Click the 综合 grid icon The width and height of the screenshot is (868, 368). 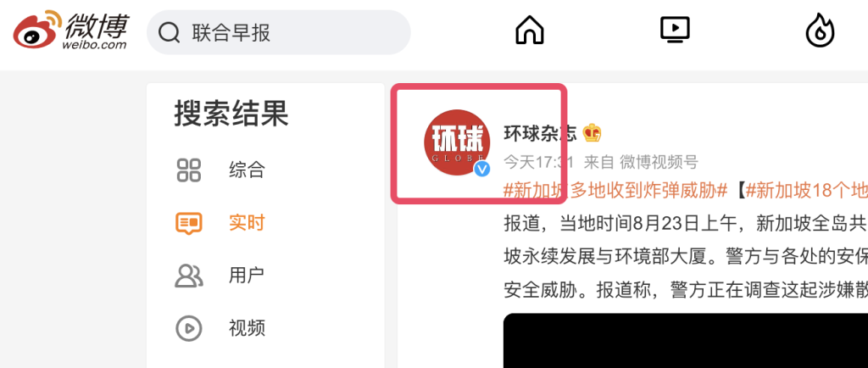189,170
